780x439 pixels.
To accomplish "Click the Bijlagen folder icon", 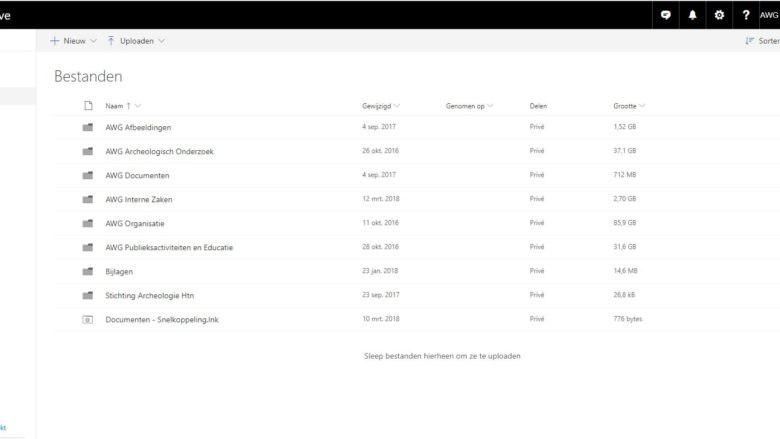I will pyautogui.click(x=88, y=272).
